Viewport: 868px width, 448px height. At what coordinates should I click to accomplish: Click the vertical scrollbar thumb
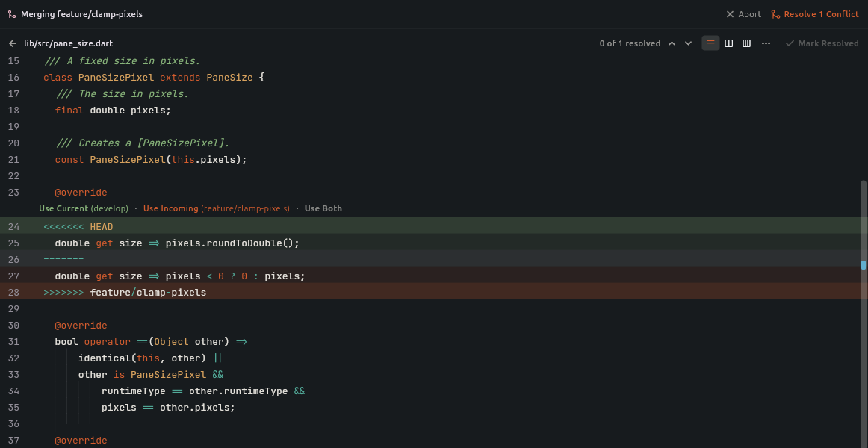tap(864, 314)
